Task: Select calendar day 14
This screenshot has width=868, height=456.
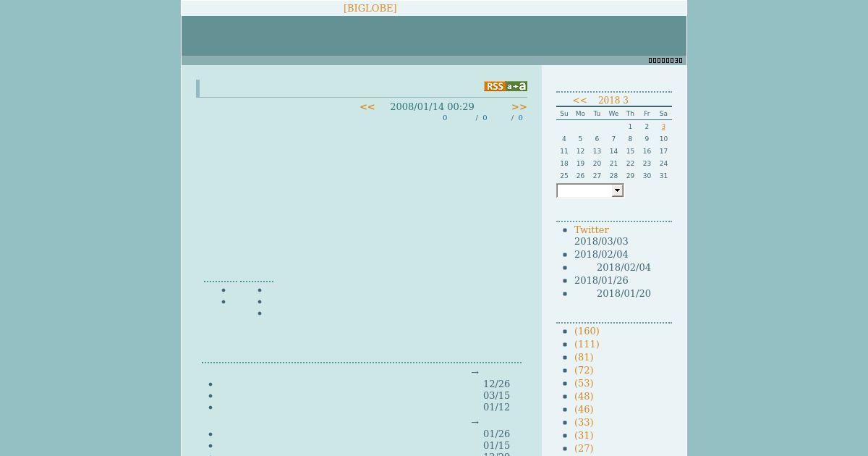Action: pyautogui.click(x=613, y=151)
